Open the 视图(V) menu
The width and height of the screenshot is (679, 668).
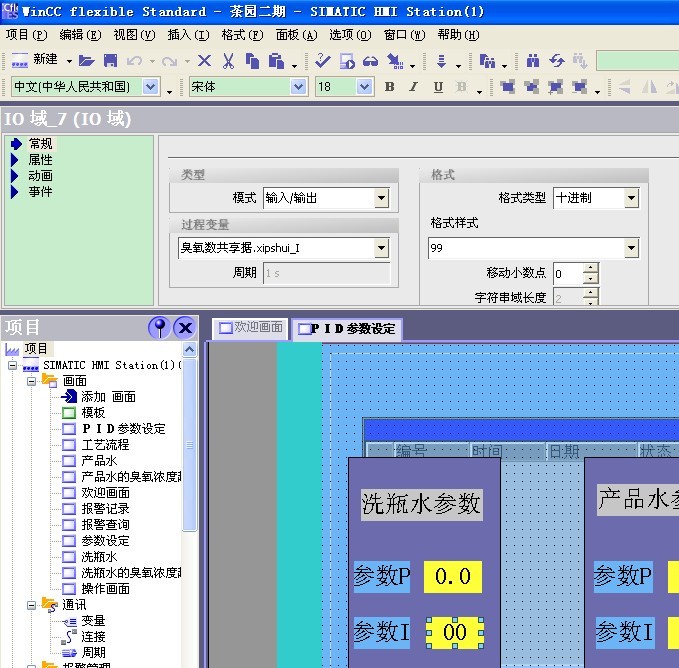134,35
